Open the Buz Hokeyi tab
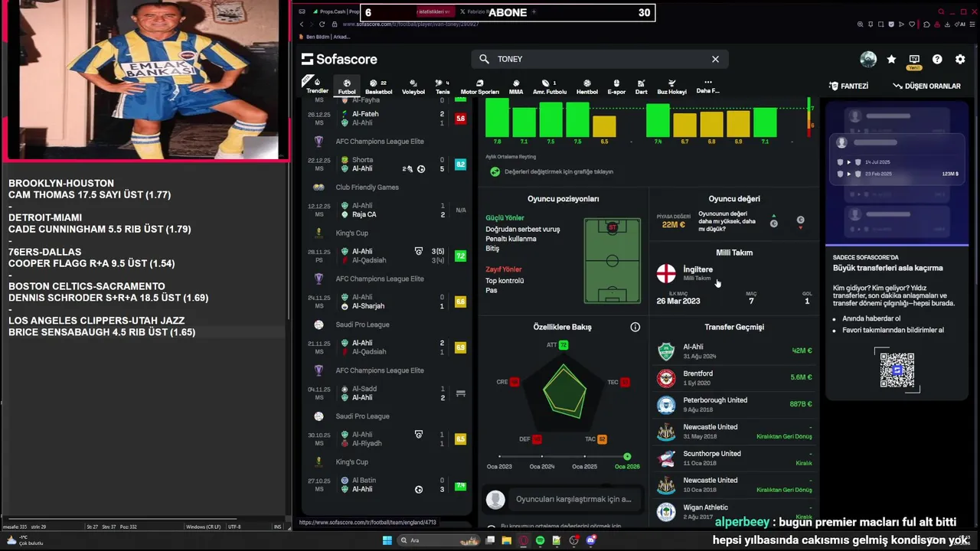The width and height of the screenshot is (980, 551). [x=671, y=86]
